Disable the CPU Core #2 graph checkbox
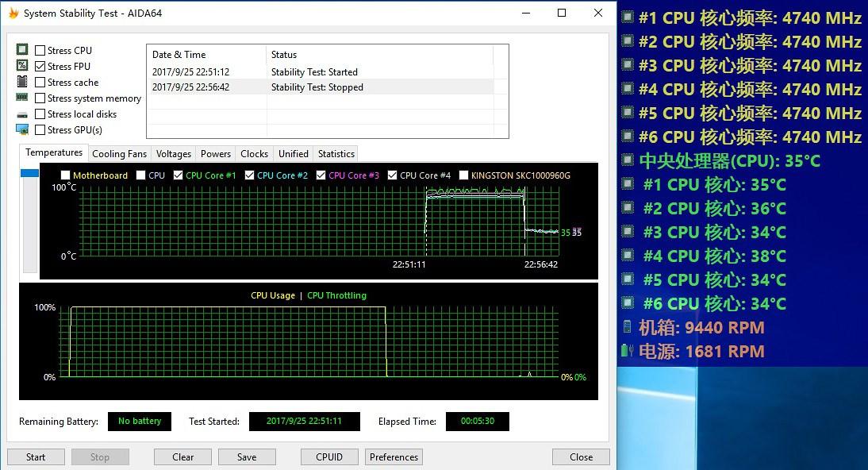This screenshot has width=868, height=470. tap(249, 175)
